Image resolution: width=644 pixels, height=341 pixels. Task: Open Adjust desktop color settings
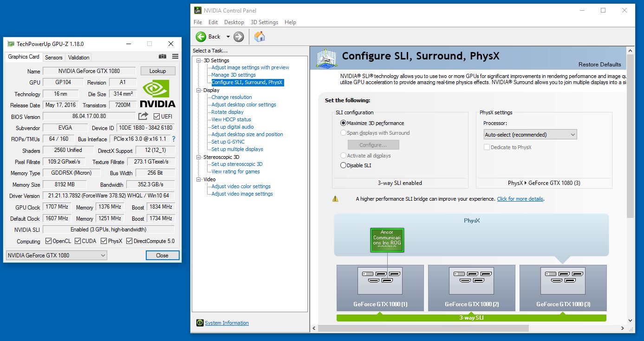(244, 105)
